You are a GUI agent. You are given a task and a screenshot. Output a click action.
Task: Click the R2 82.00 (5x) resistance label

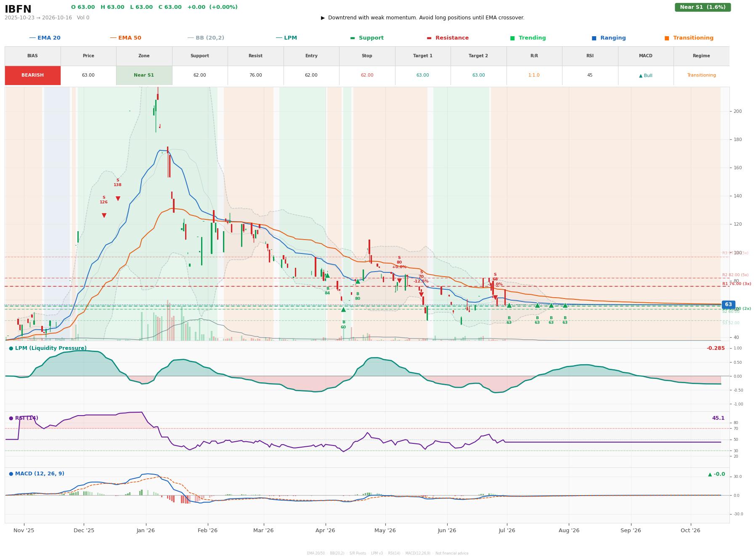tap(735, 275)
